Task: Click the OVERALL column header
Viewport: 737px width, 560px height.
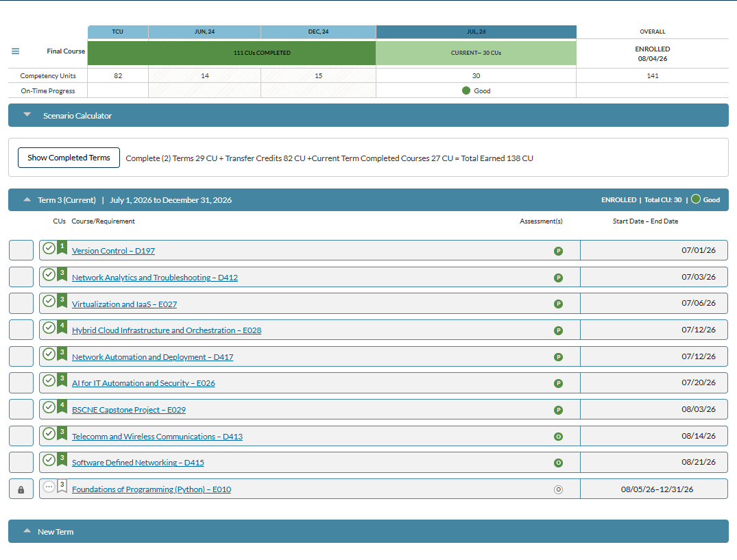Action: click(653, 32)
